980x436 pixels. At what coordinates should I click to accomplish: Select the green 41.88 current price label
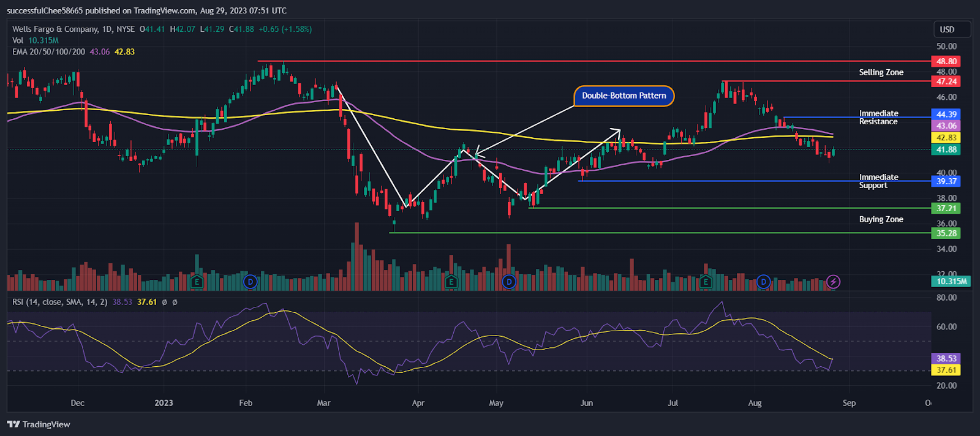pos(946,149)
